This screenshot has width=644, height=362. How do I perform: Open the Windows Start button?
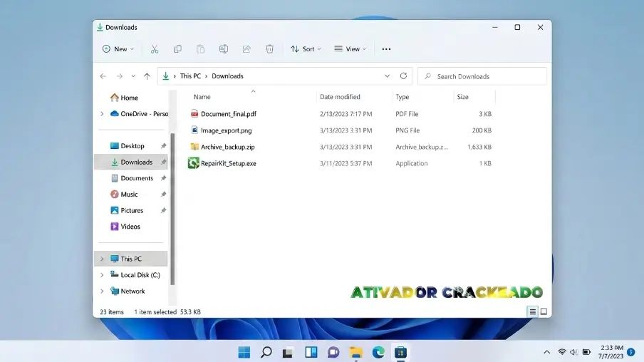point(244,352)
